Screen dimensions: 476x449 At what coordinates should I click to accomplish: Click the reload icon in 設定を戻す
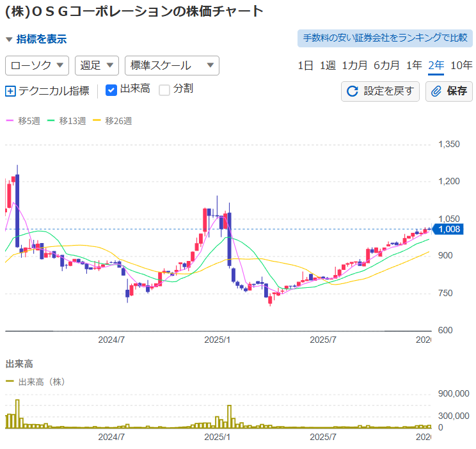pos(352,91)
